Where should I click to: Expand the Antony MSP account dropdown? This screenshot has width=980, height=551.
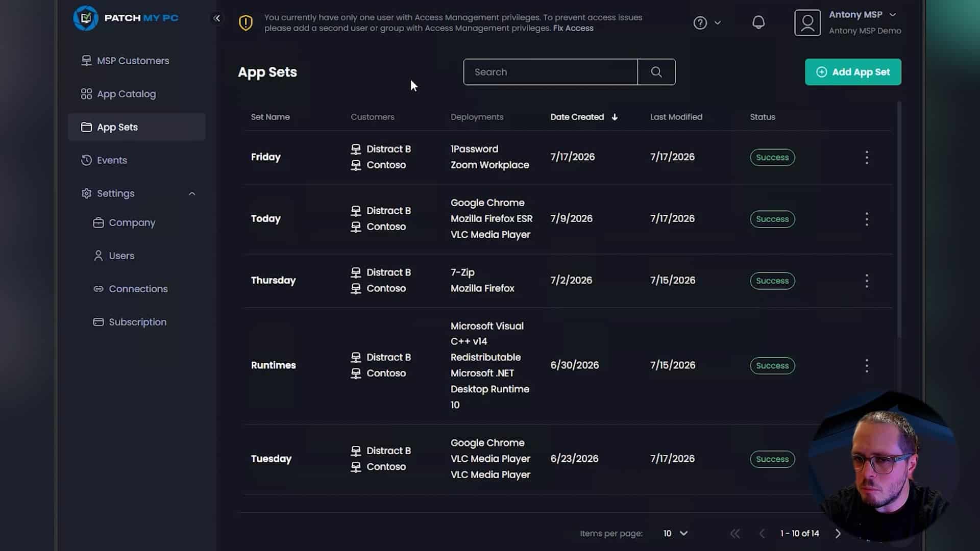pos(893,14)
